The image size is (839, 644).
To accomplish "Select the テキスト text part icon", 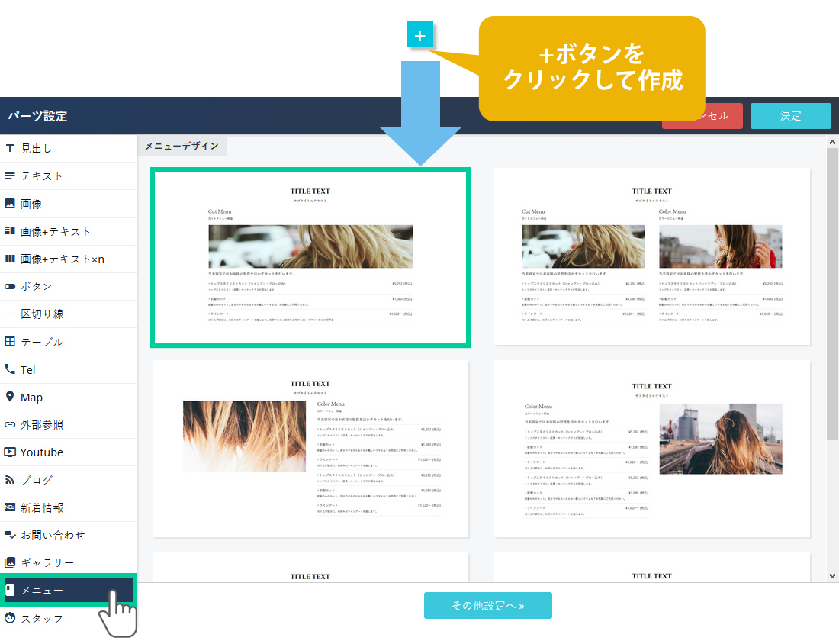I will tap(10, 175).
